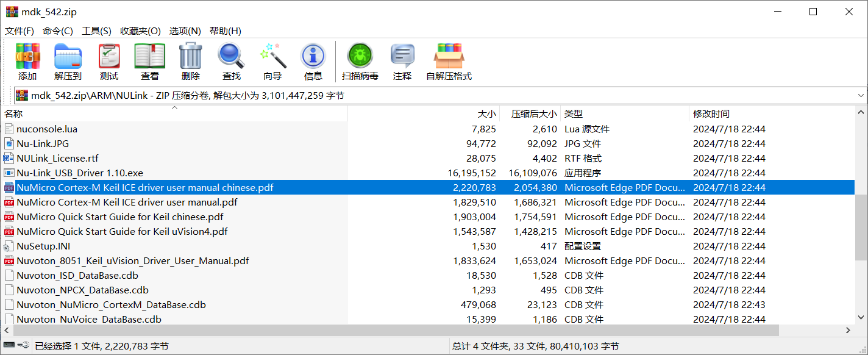Click the vertical scrollbar down arrow
The image size is (868, 355).
click(x=862, y=317)
